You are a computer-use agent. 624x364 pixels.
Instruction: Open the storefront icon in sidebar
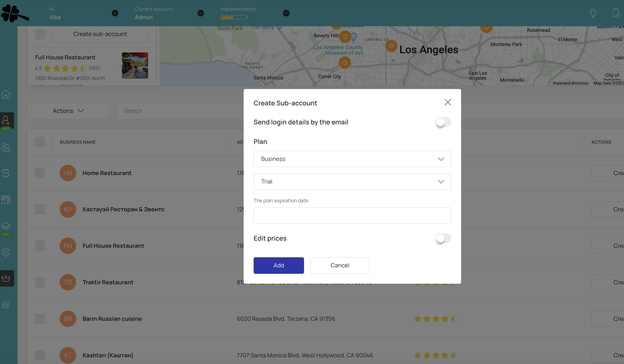6,305
